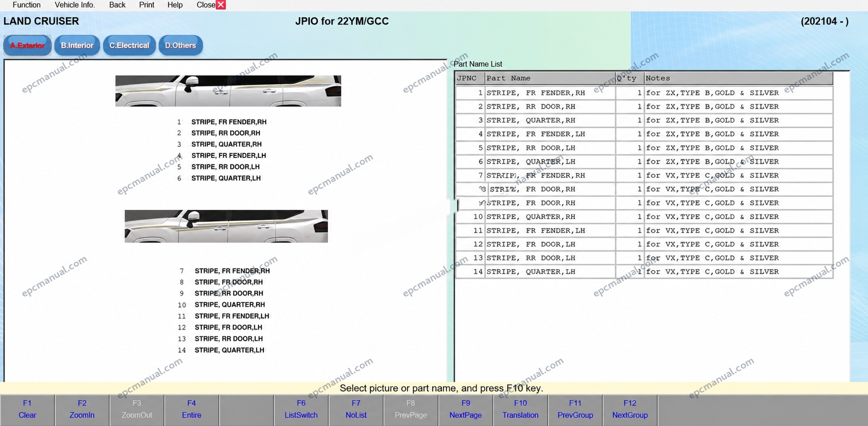Viewport: 868px width, 426px height.
Task: Click the F10 Translation button
Action: (520, 410)
